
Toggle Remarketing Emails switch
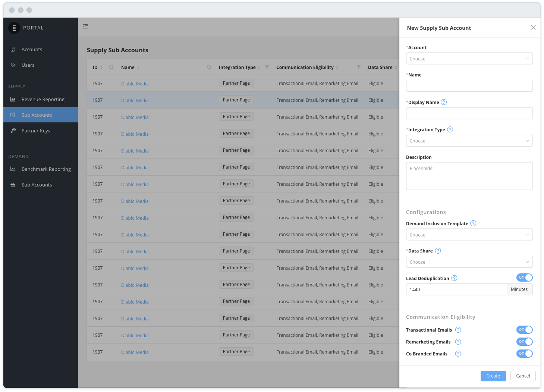pos(525,342)
